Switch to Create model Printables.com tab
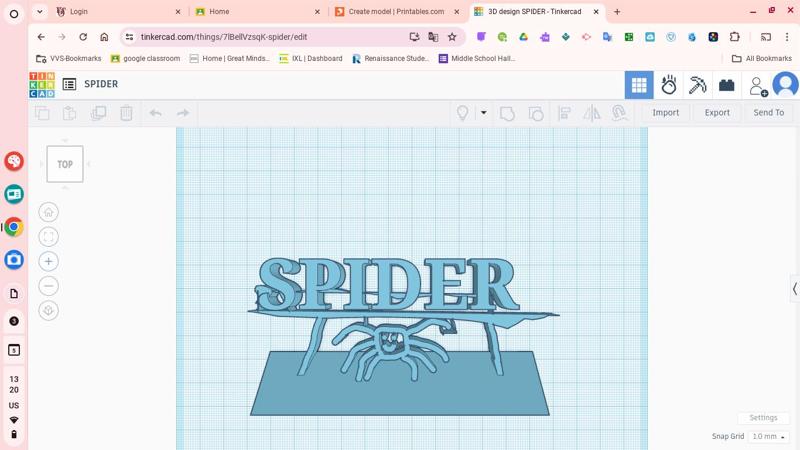800x450 pixels. click(396, 12)
